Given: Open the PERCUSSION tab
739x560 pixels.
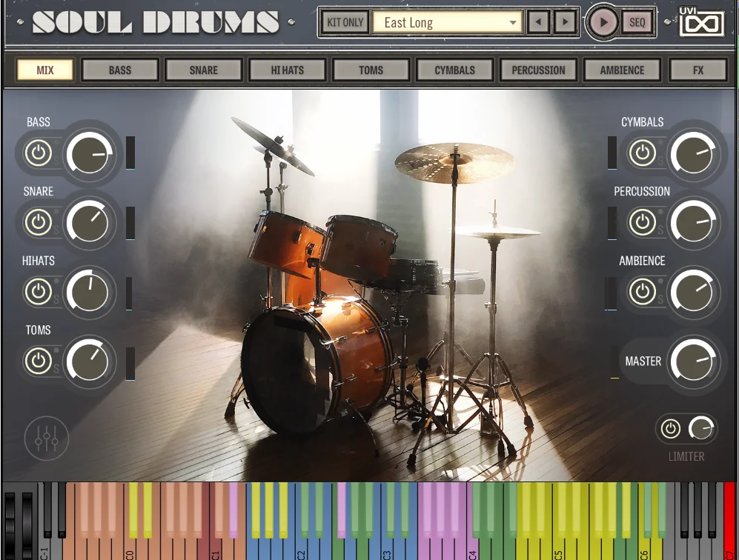Looking at the screenshot, I should click(x=538, y=70).
